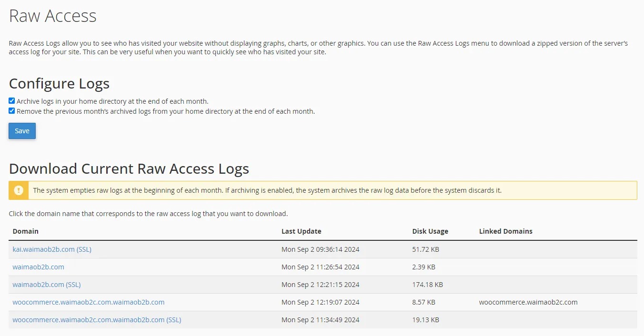644x336 pixels.
Task: Open the waimaob2b.com access log
Action: (38, 267)
